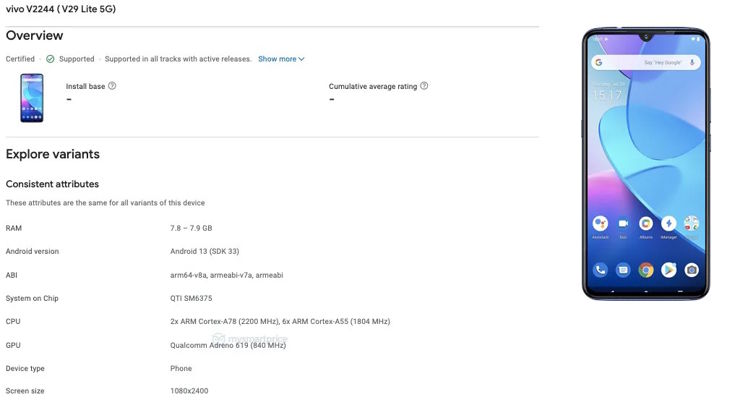Click the green Supported checkmark icon
The image size is (740, 405).
tap(50, 59)
